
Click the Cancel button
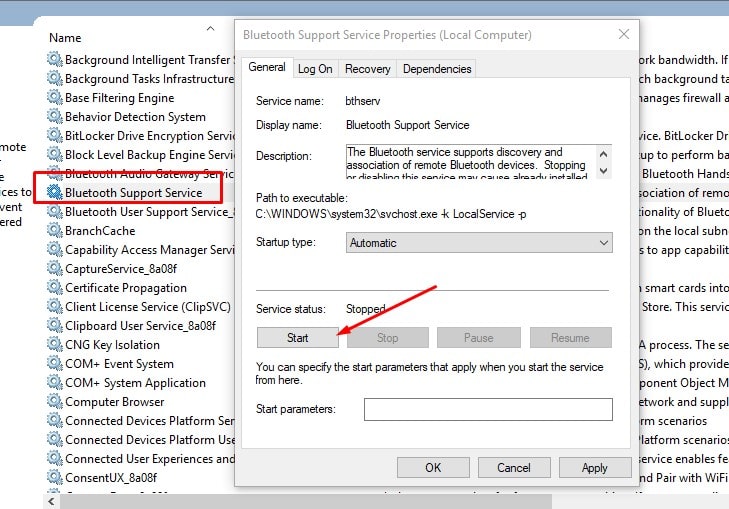[514, 467]
